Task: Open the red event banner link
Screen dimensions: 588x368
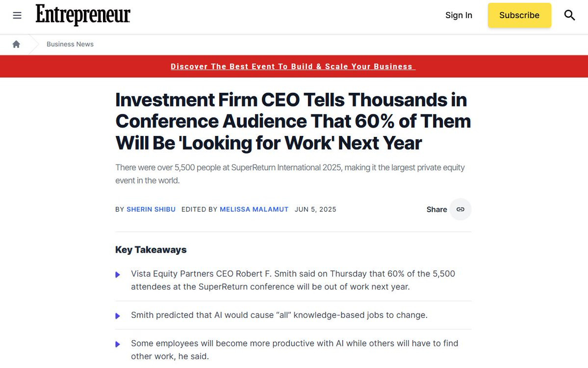Action: pyautogui.click(x=293, y=66)
